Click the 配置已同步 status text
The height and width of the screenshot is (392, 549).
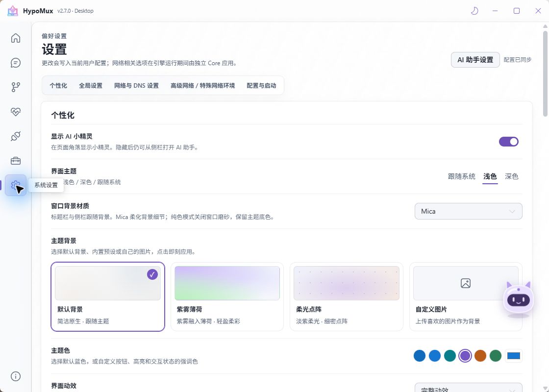point(518,60)
